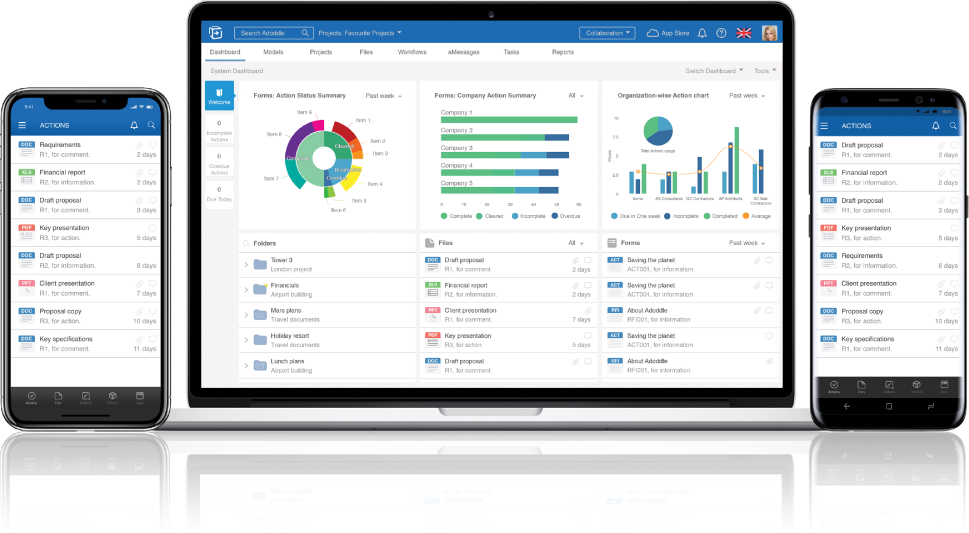
Task: Select Models icon in Android phone bottom bar
Action: (x=916, y=386)
